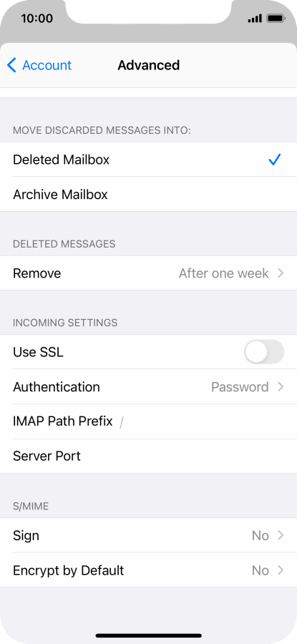The height and width of the screenshot is (644, 297).
Task: Tap the back chevron icon beside Account
Action: [x=12, y=65]
